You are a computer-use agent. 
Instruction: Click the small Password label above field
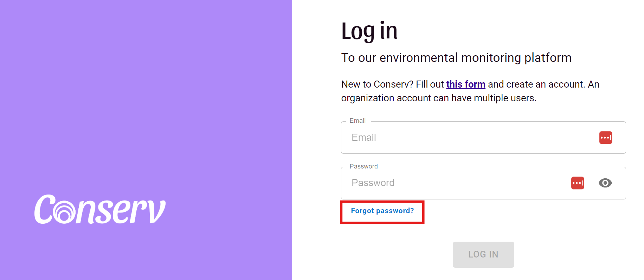pos(363,166)
